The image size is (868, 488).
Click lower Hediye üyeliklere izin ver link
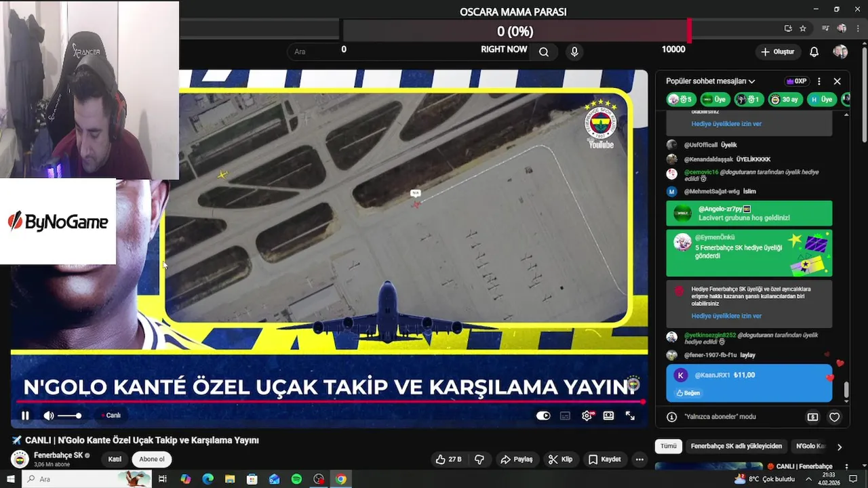coord(726,316)
